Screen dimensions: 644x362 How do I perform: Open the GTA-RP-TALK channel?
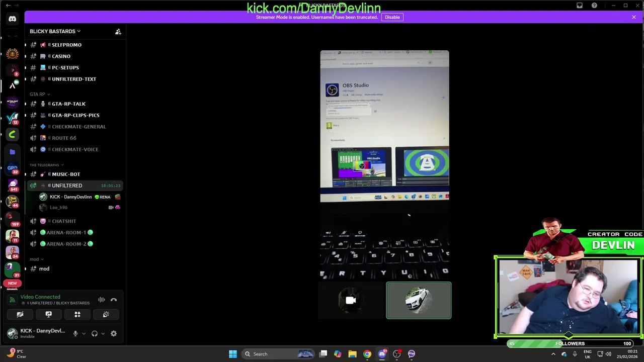click(x=74, y=104)
